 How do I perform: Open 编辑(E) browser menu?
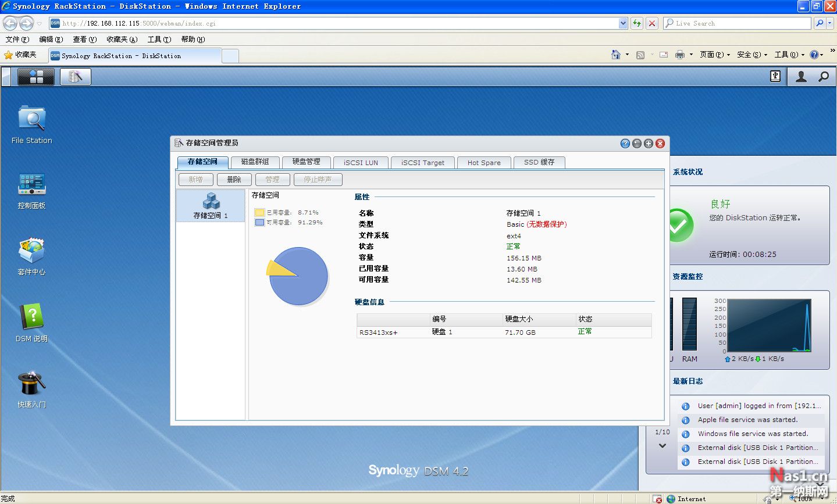click(x=51, y=40)
